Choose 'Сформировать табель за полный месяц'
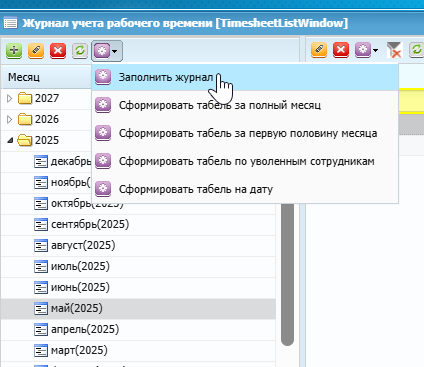 245,105
